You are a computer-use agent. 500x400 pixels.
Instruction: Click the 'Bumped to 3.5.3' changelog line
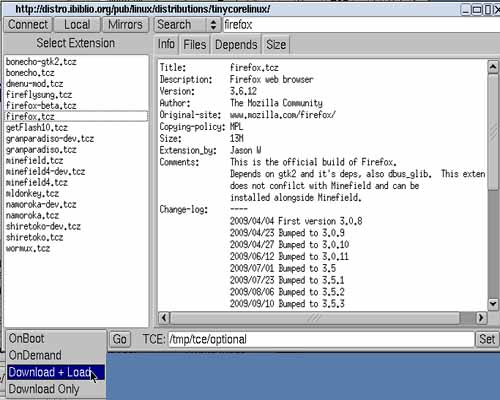click(287, 304)
